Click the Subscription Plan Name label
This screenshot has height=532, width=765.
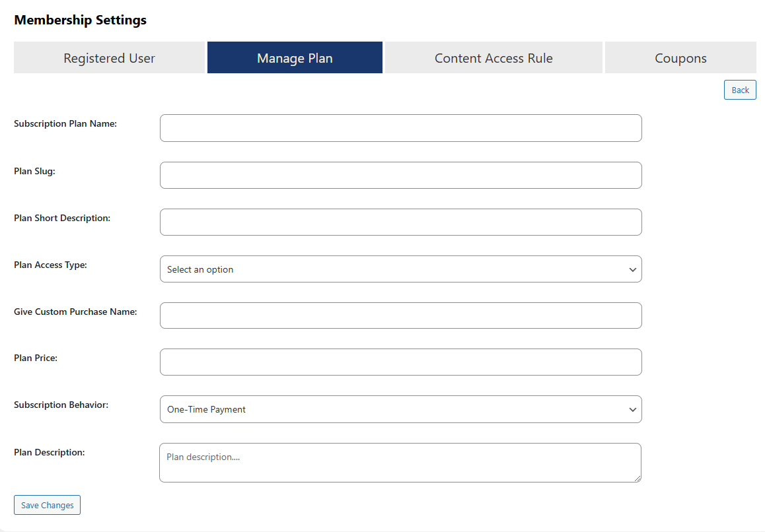(x=65, y=123)
